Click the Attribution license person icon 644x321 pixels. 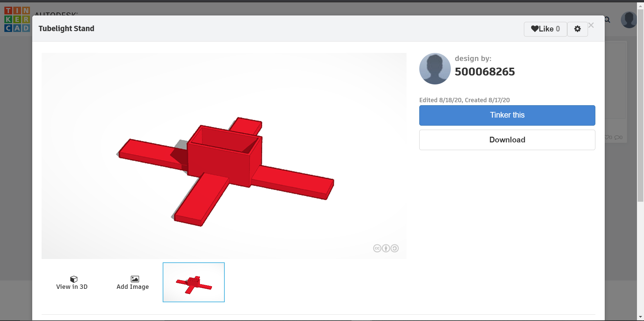coord(386,248)
